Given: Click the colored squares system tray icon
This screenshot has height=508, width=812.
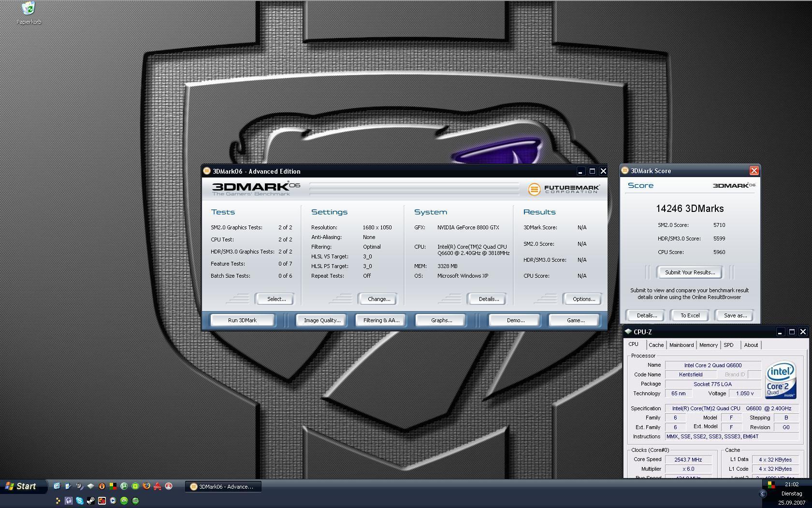Looking at the screenshot, I should coord(771,484).
